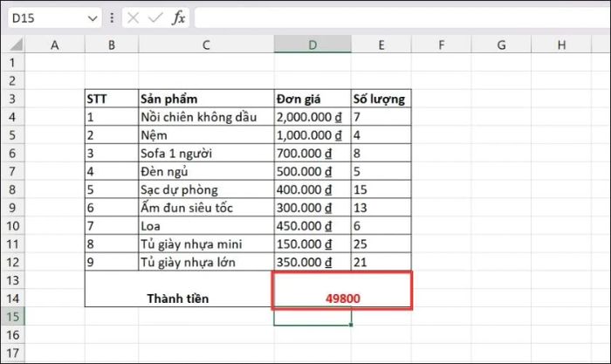This screenshot has height=364, width=611.
Task: Click quantity cell 7 in Nồi chiên row
Action: tap(381, 116)
